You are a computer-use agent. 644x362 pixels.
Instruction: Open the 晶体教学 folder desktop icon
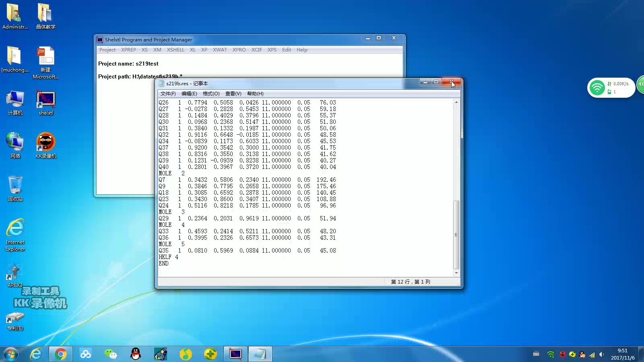tap(45, 16)
